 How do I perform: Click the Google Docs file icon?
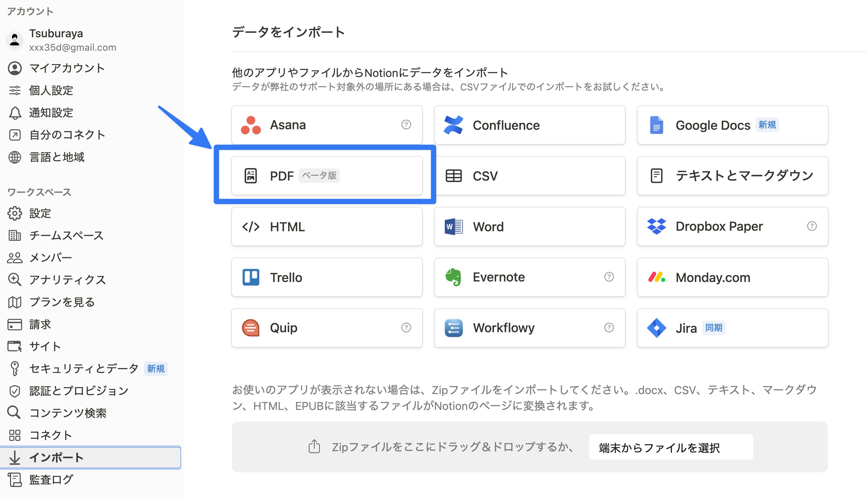point(656,125)
